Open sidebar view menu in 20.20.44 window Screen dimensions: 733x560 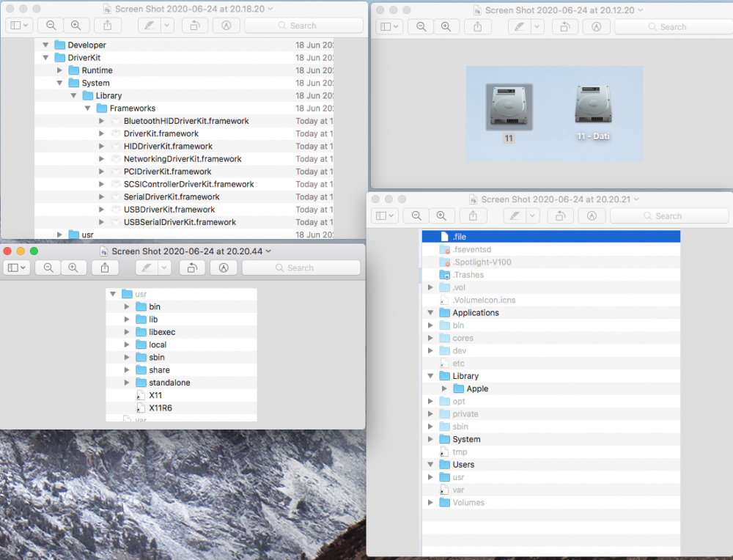[x=17, y=268]
